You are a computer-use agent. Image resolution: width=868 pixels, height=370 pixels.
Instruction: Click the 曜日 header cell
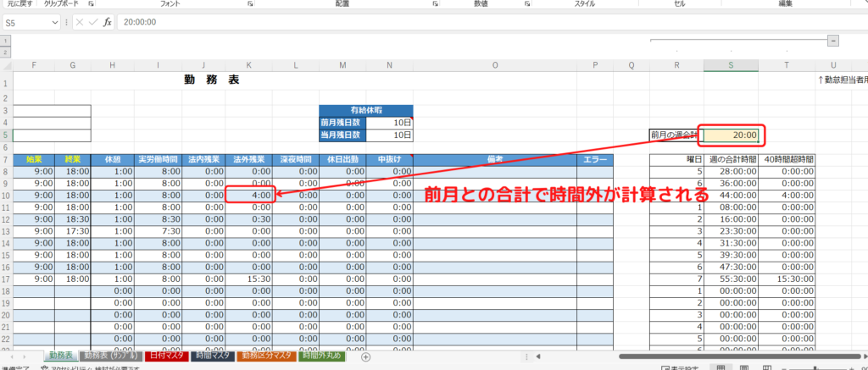pos(676,159)
